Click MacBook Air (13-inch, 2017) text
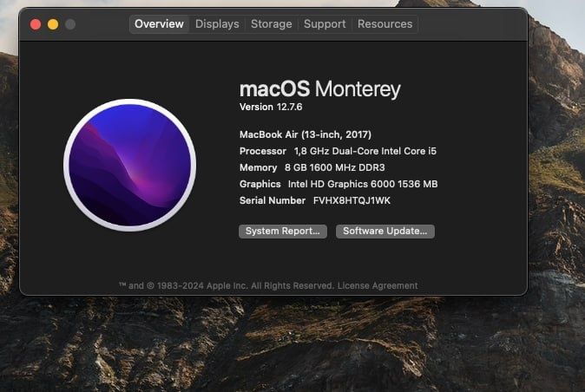The width and height of the screenshot is (585, 392). tap(306, 134)
